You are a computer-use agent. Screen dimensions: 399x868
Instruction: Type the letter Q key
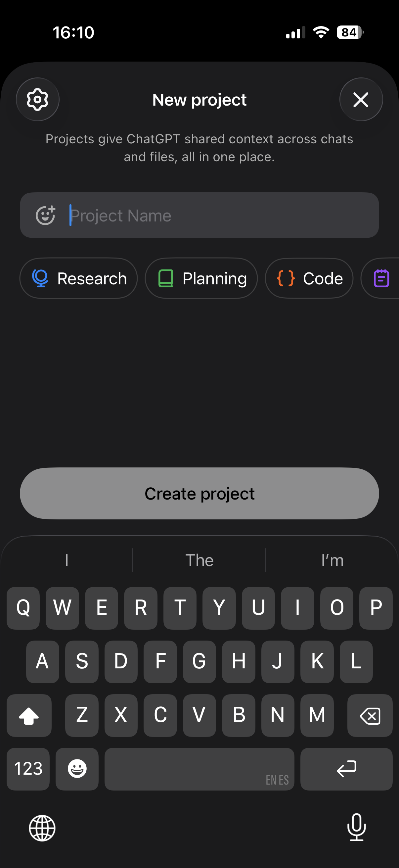tap(23, 608)
